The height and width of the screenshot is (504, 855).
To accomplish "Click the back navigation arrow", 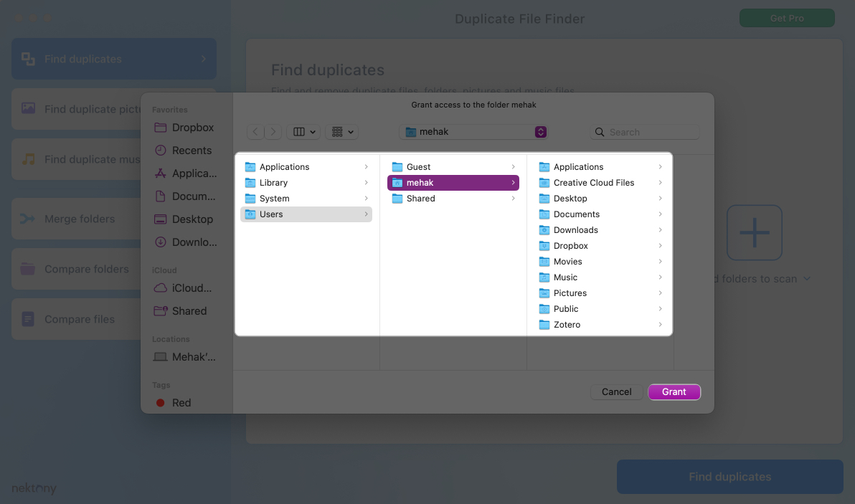I will pos(255,131).
